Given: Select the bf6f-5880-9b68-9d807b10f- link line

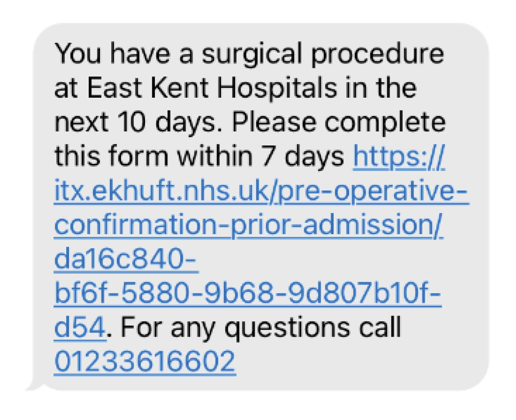Looking at the screenshot, I should coord(247,294).
